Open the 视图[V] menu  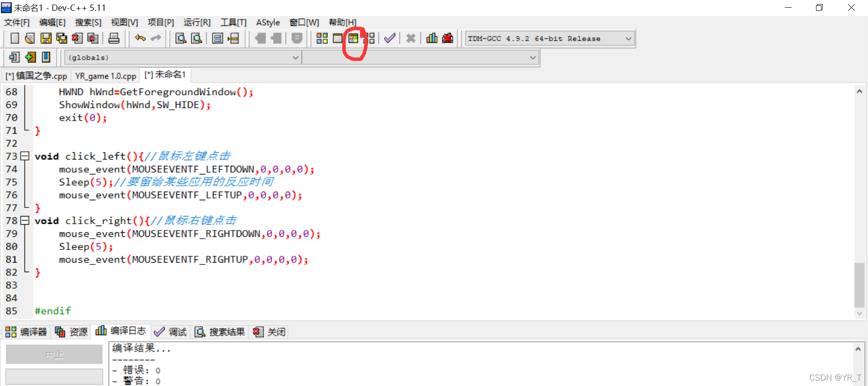click(124, 23)
